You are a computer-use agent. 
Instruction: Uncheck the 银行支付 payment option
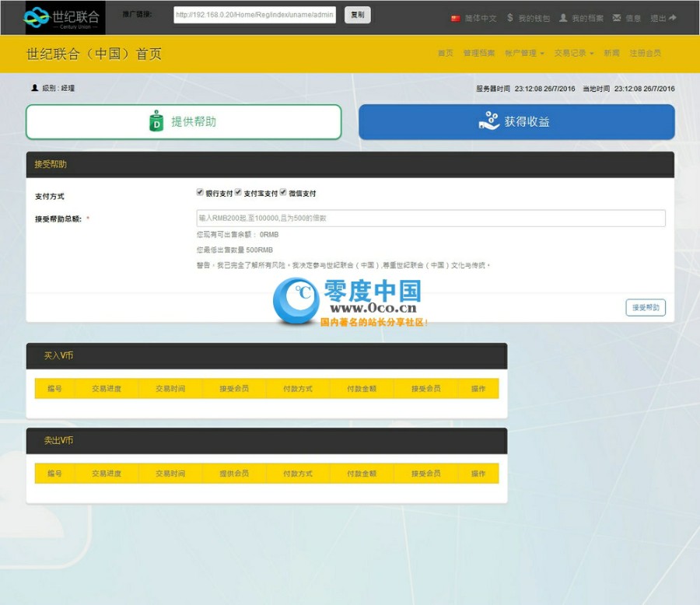pyautogui.click(x=200, y=191)
